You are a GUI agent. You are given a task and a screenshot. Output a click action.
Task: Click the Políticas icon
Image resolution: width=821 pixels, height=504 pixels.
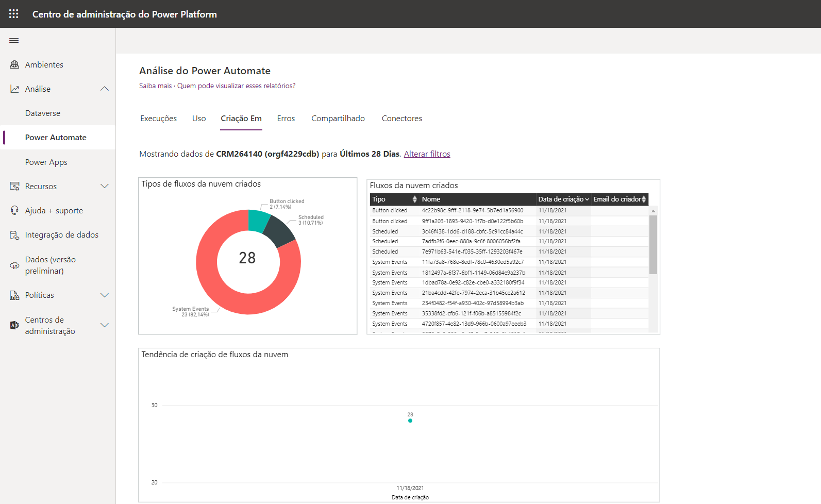(x=14, y=295)
